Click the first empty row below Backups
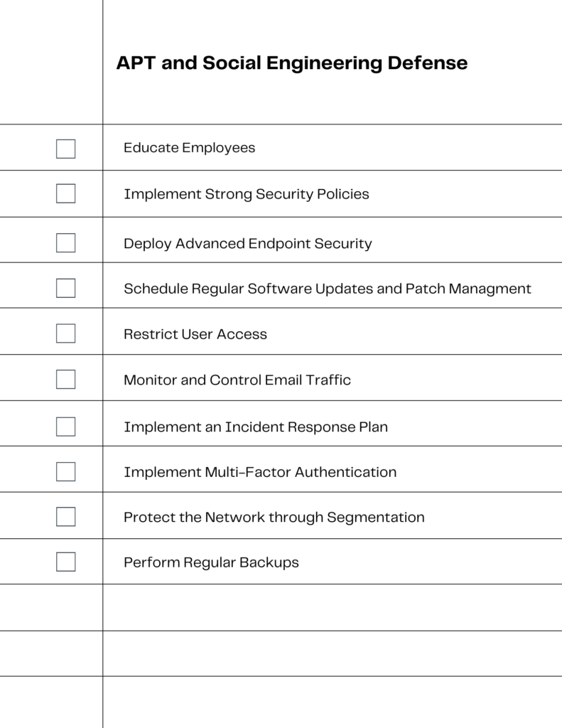This screenshot has height=728, width=562. [x=281, y=607]
